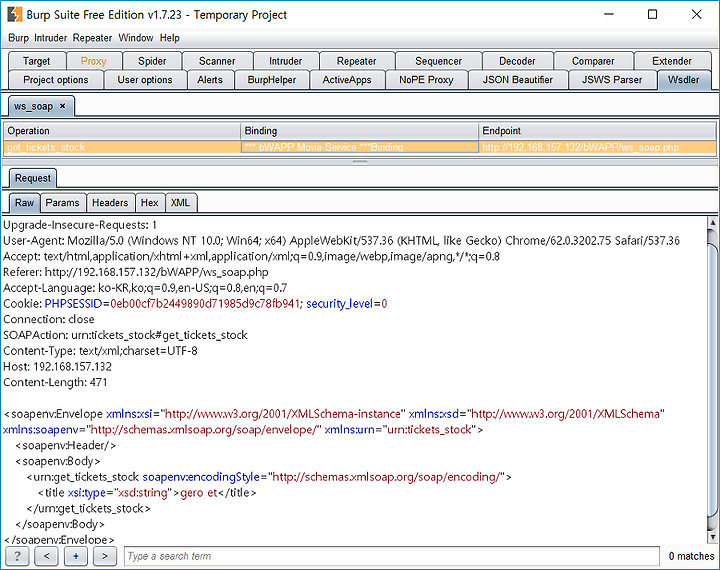Switch to the Extender tab
Image resolution: width=720 pixels, height=570 pixels.
click(672, 61)
